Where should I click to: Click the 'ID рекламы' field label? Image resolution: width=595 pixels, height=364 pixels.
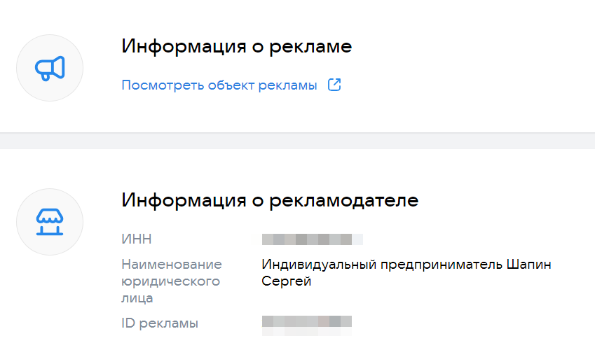(160, 323)
